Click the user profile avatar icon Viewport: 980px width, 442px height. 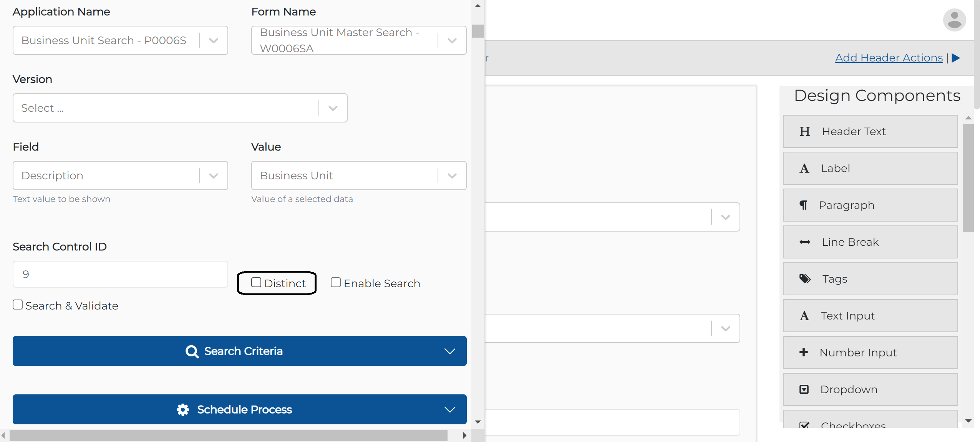[x=955, y=20]
